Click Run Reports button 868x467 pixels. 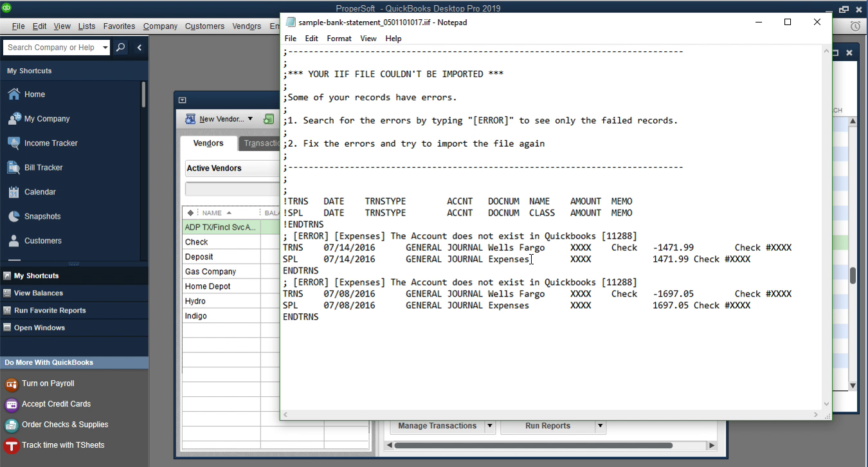tap(548, 426)
